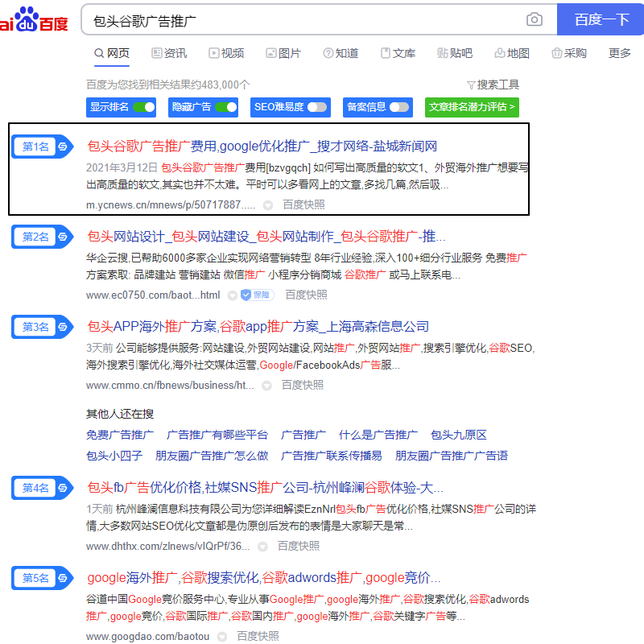Click URL text www.ec0750.com/baot...html

tap(153, 295)
